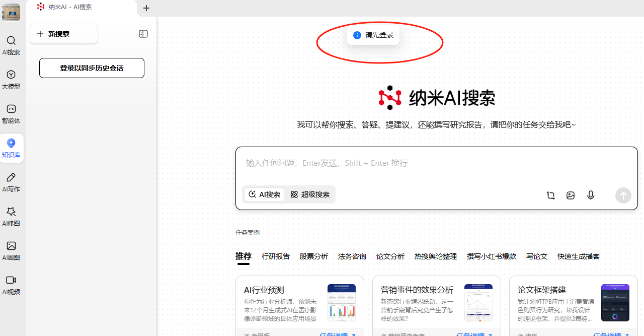The width and height of the screenshot is (644, 336).
Task: Select the 行研报告 tab
Action: point(276,256)
